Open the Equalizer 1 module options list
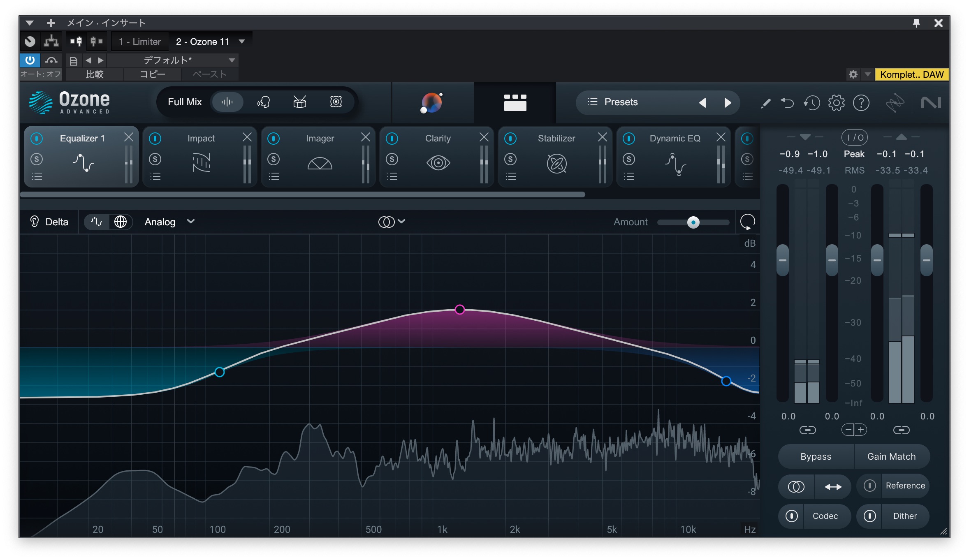Viewport: 969px width, 560px height. pyautogui.click(x=37, y=176)
